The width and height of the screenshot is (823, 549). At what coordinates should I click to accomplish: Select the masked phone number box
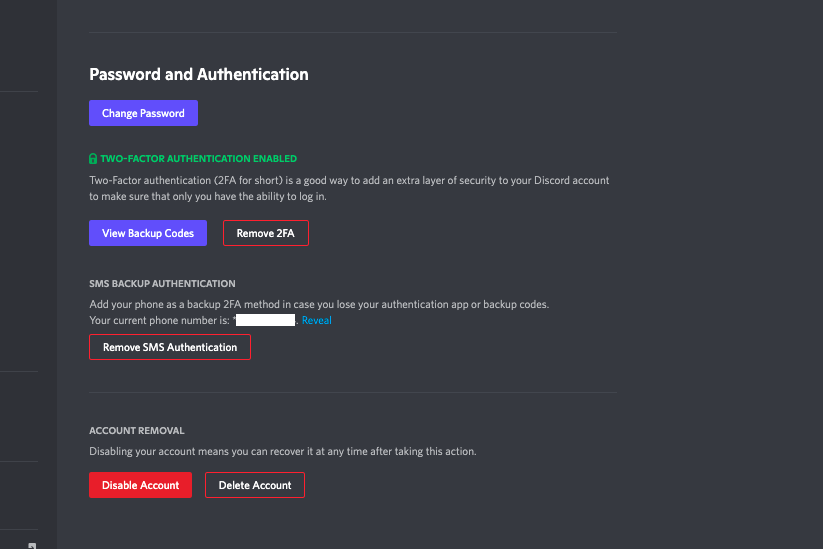point(266,320)
